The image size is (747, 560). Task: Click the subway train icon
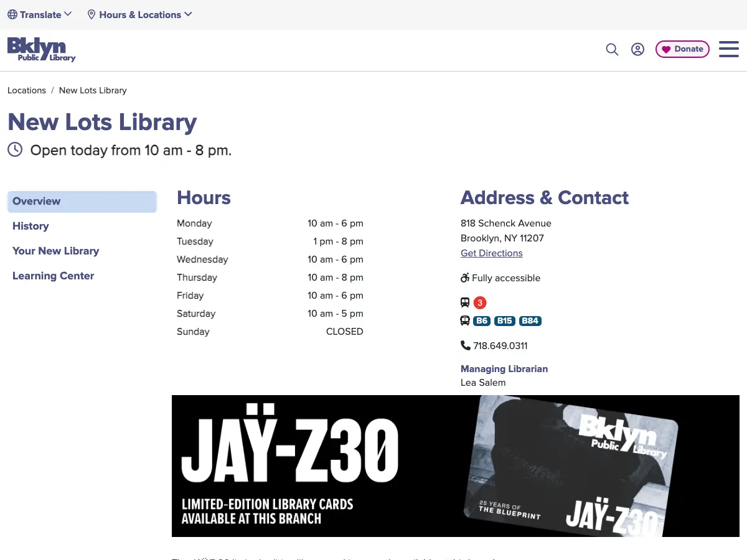[x=465, y=302]
